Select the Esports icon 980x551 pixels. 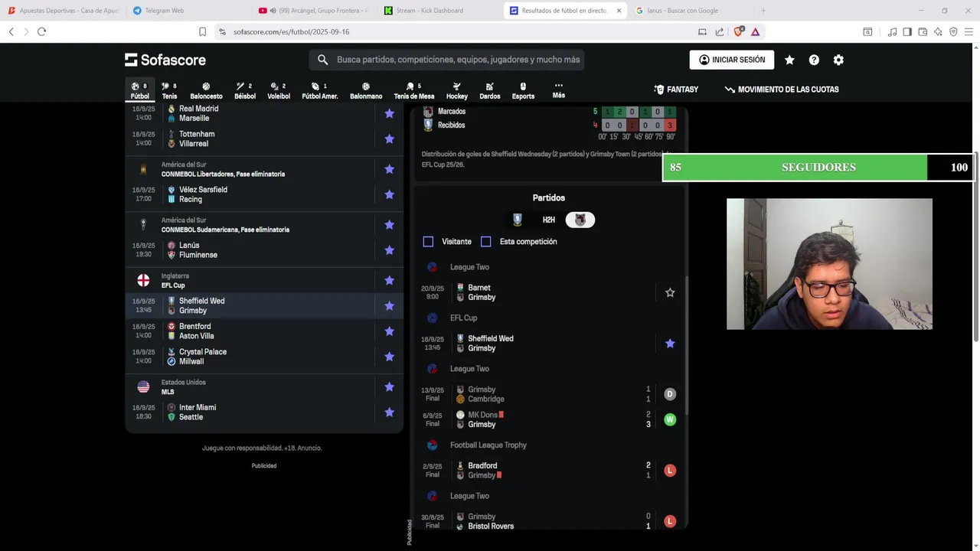(523, 90)
